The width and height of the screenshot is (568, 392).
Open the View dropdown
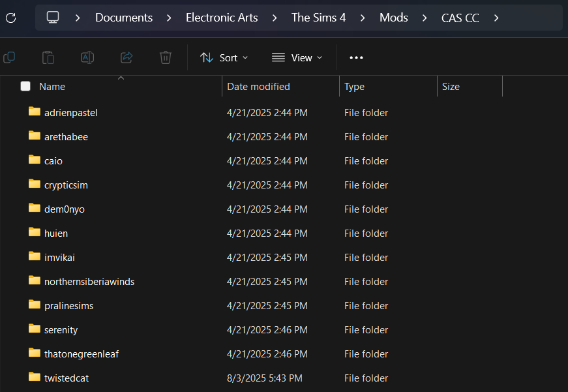(x=297, y=57)
